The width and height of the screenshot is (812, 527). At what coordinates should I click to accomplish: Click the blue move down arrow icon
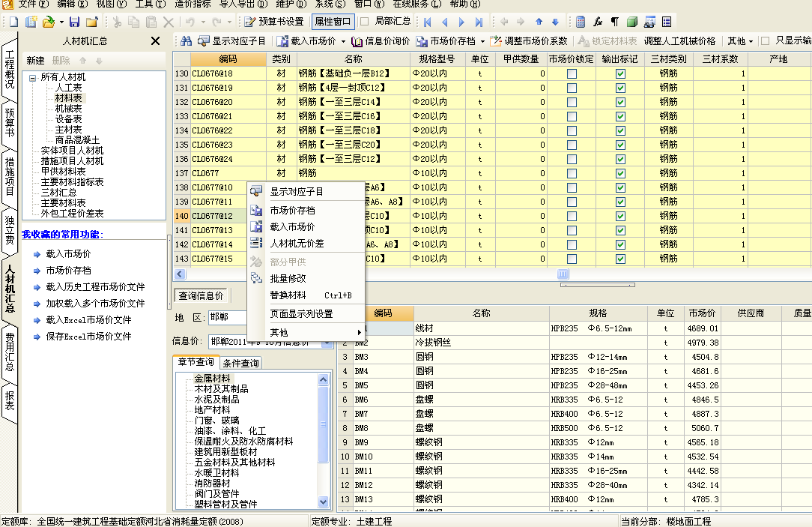tap(555, 22)
